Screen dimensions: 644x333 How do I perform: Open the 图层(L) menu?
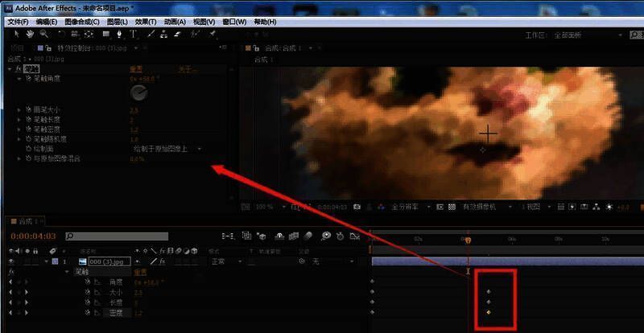(x=118, y=22)
